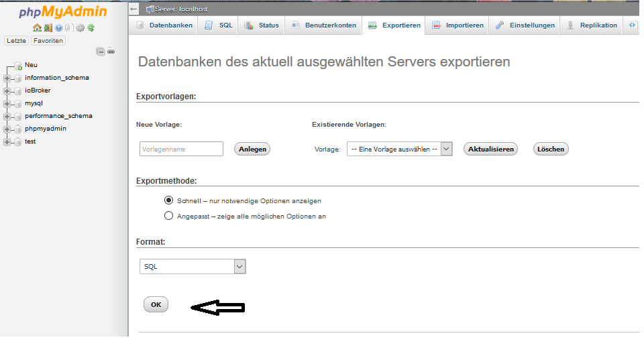Click the test database cylinder icon
Image resolution: width=644 pixels, height=362 pixels.
coord(18,142)
